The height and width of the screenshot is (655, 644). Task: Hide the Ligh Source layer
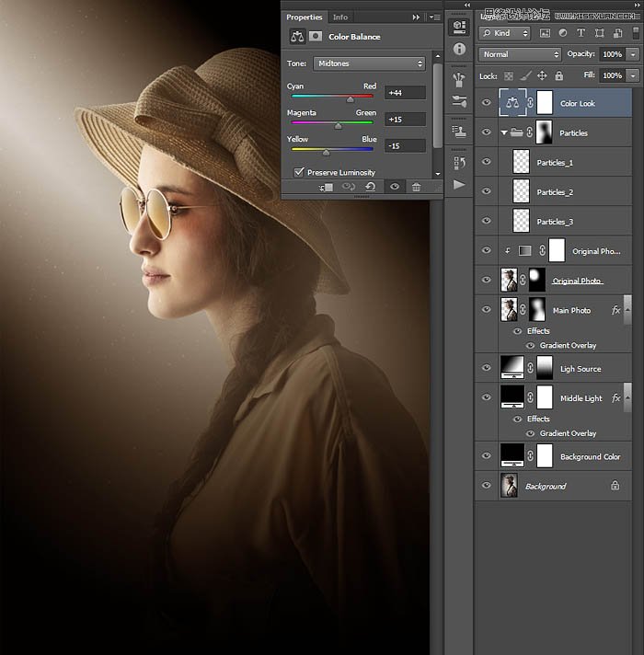coord(487,368)
